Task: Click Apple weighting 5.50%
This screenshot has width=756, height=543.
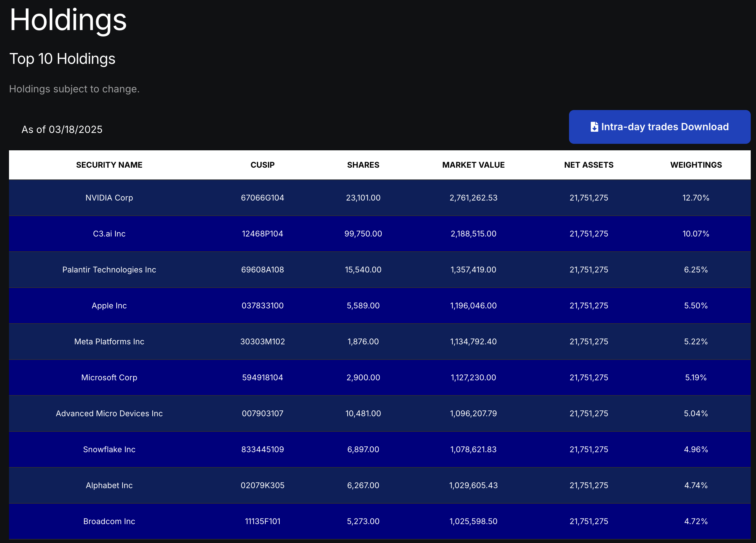Action: (696, 306)
